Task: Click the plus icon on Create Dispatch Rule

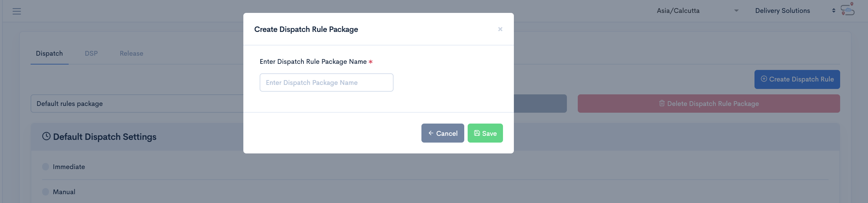Action: [764, 79]
